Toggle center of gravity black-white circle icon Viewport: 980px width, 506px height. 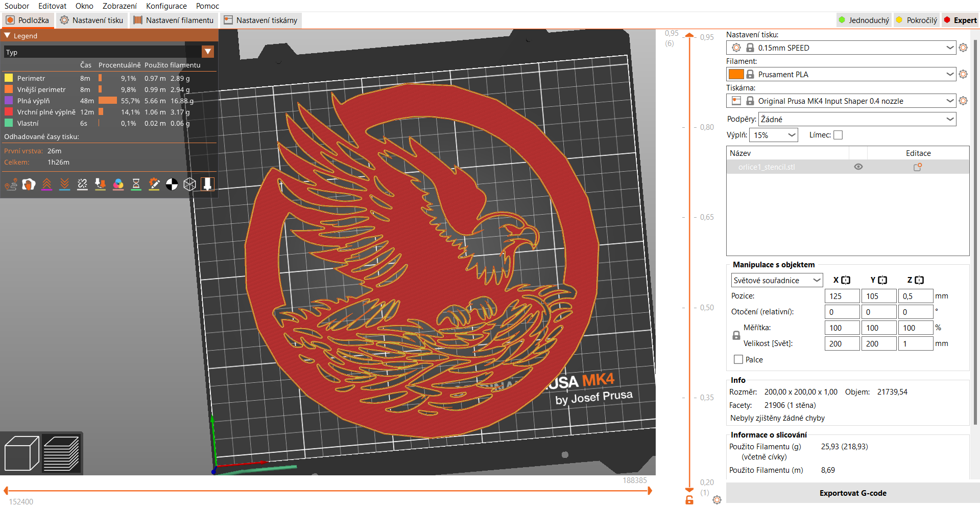pyautogui.click(x=172, y=185)
